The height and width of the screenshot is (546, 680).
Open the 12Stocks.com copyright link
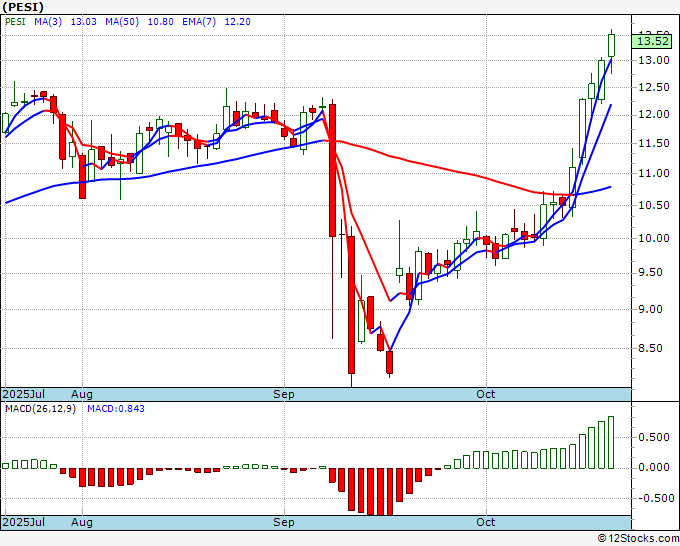[x=638, y=539]
